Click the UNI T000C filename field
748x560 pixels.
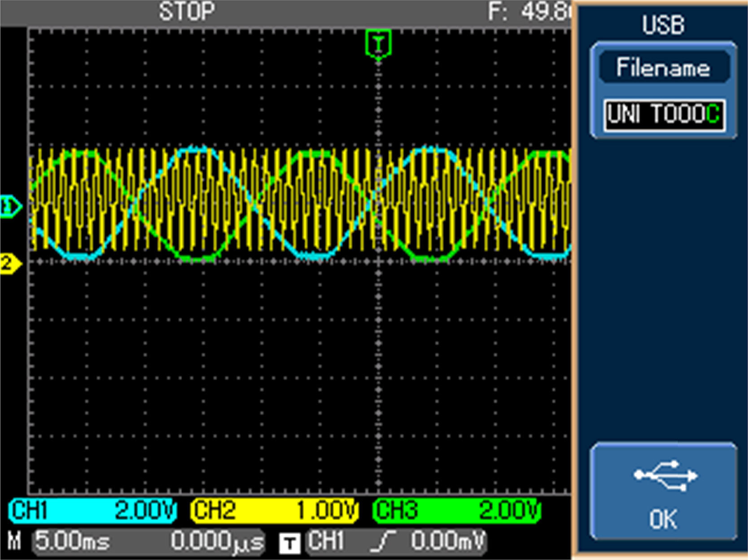pos(664,115)
